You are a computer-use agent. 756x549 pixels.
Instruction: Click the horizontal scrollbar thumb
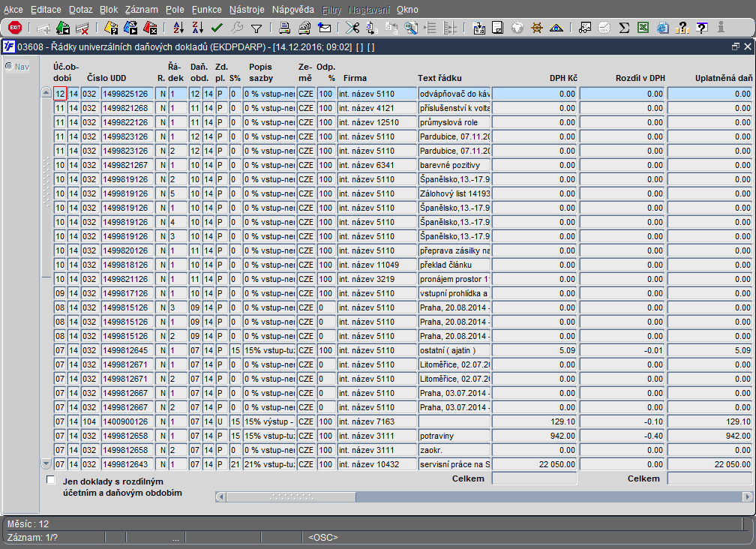pyautogui.click(x=291, y=496)
